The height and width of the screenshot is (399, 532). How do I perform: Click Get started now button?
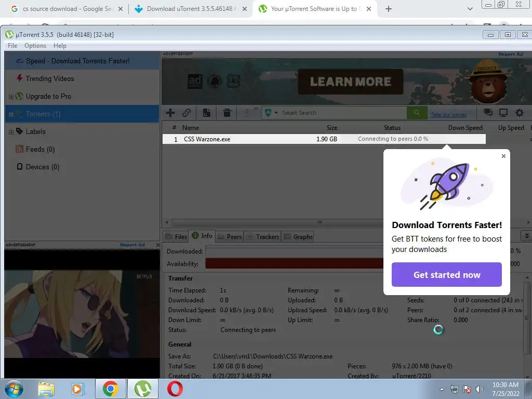(446, 274)
